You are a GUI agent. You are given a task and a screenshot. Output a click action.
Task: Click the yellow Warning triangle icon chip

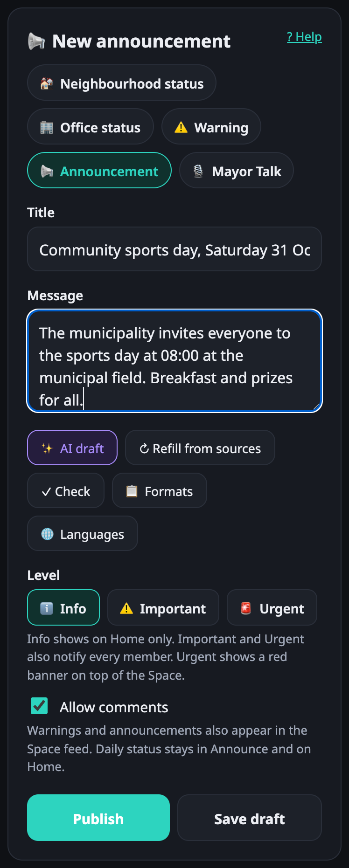[181, 127]
